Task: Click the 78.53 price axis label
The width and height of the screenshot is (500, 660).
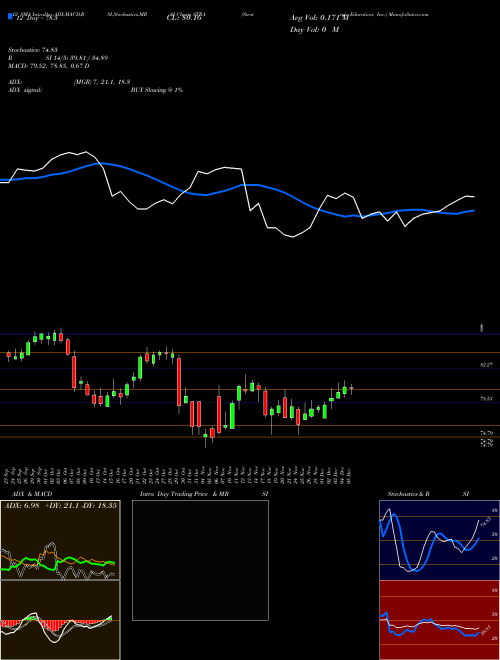Action: point(486,398)
